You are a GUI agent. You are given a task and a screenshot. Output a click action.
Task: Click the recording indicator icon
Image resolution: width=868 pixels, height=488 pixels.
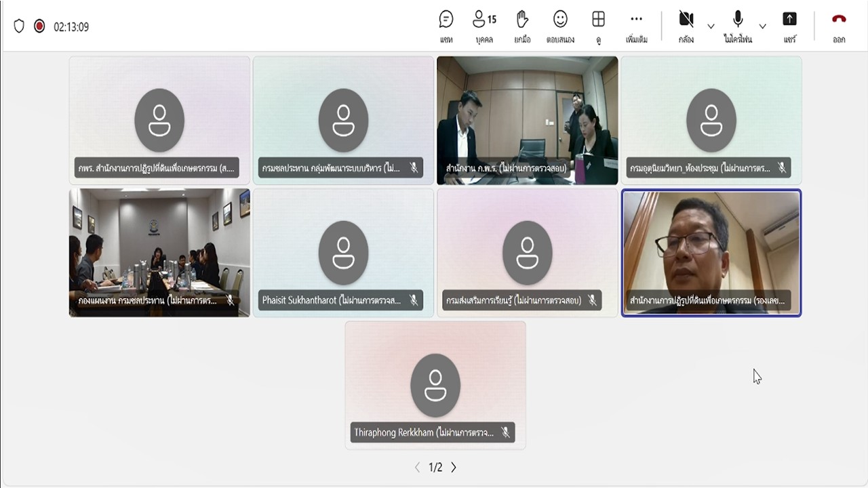39,26
